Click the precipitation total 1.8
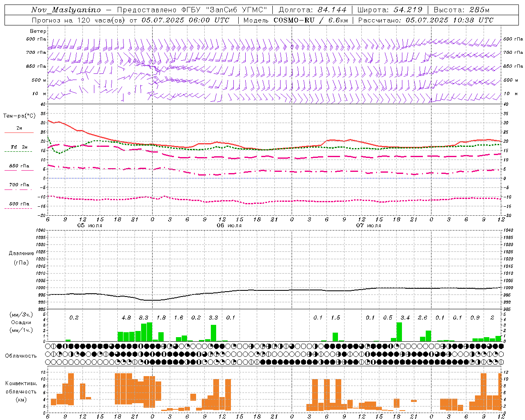 click(161, 317)
